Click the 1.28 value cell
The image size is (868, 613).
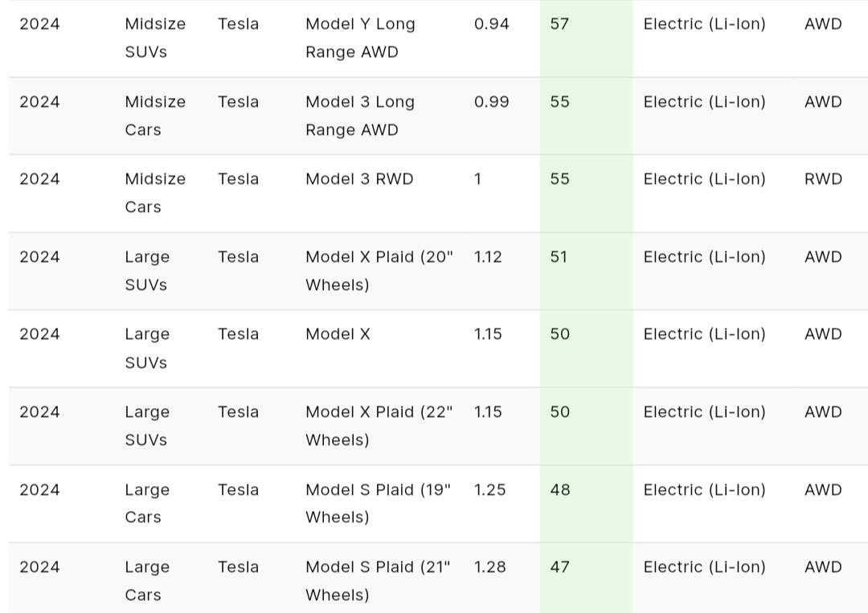coord(490,567)
